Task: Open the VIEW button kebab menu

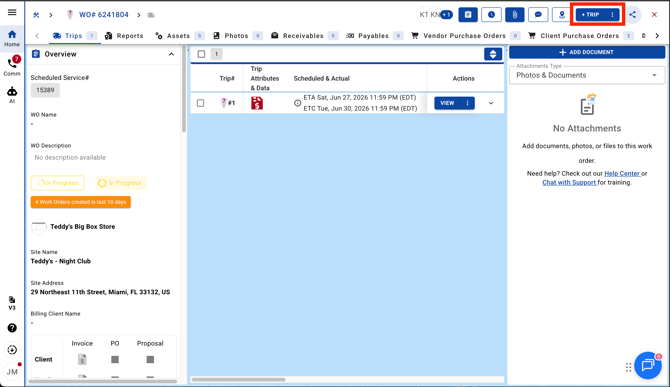Action: click(x=467, y=103)
